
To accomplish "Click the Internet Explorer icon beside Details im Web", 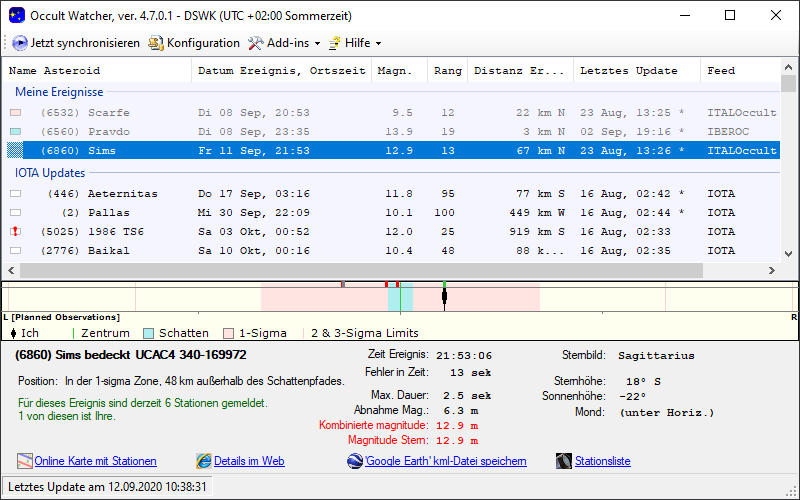I will pos(204,461).
